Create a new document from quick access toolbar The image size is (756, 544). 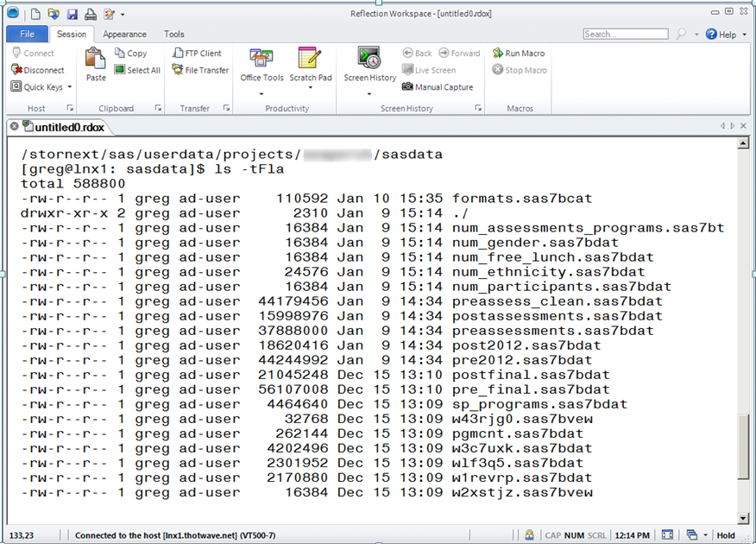tap(35, 14)
